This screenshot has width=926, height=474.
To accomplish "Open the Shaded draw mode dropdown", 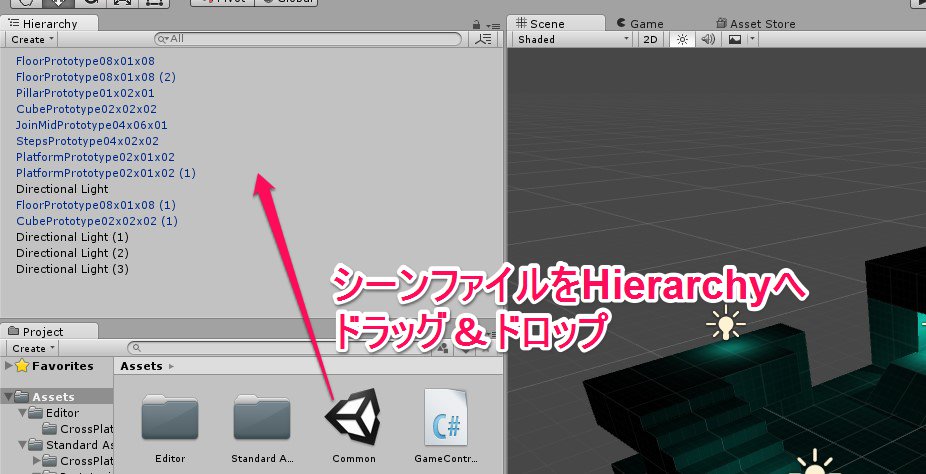I will point(573,40).
